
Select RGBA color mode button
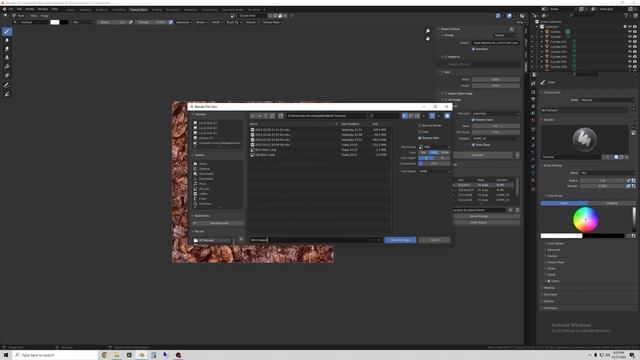444,153
